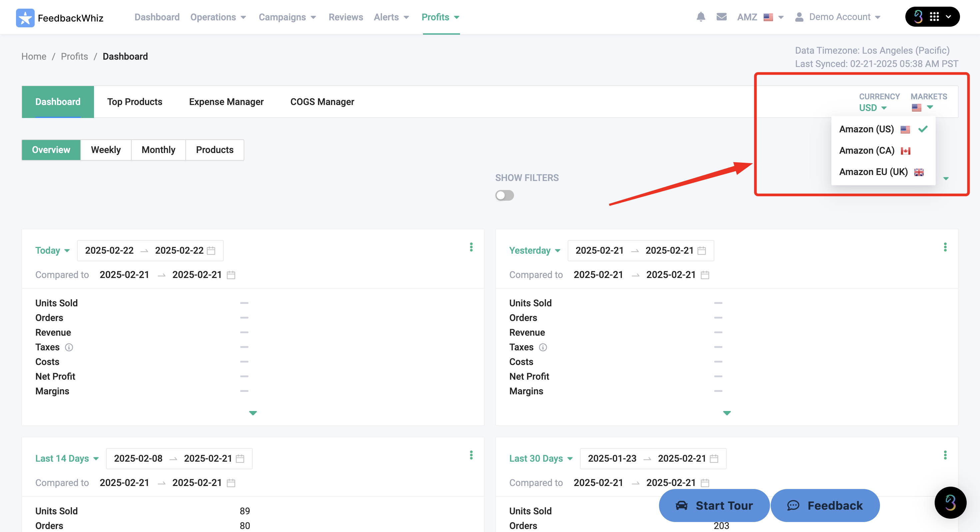Select Amazon (US) market option
980x532 pixels.
click(883, 129)
